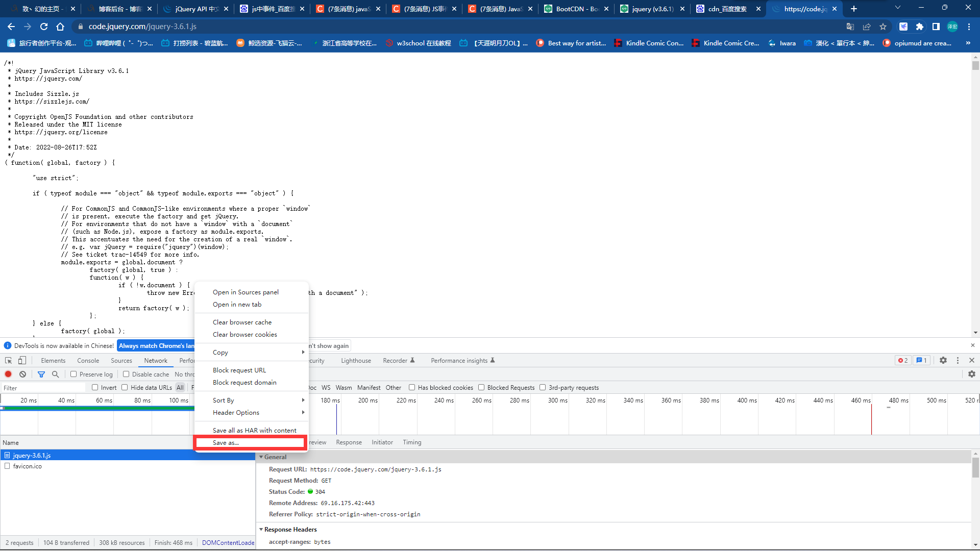Viewport: 980px width, 551px height.
Task: Expand the Copy submenu
Action: (x=252, y=352)
